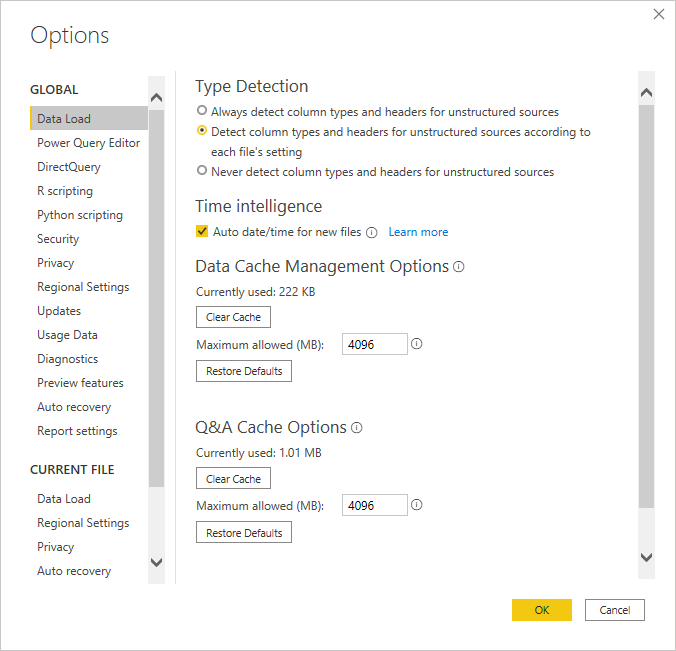Uncheck Auto date/time for new files

coord(203,232)
